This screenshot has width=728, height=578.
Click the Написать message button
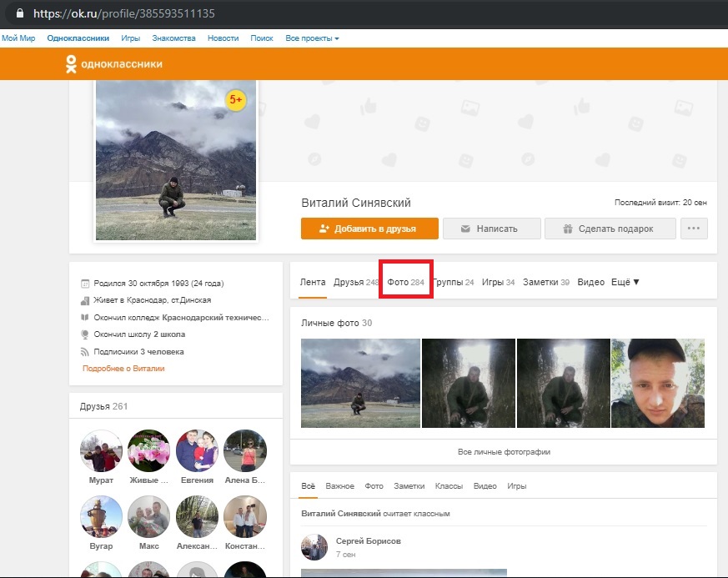(x=492, y=229)
